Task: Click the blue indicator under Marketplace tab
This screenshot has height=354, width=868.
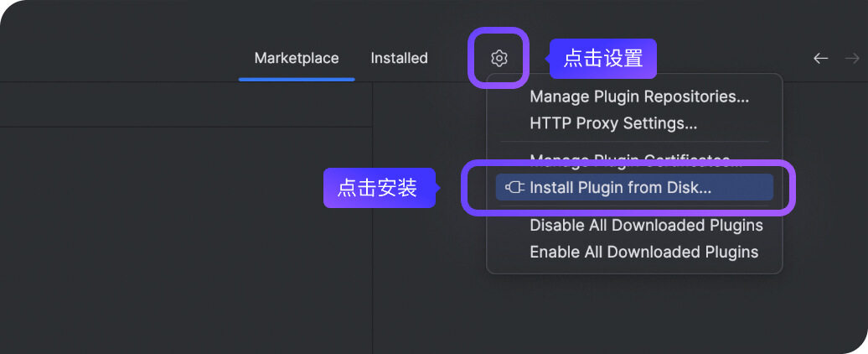Action: (297, 79)
